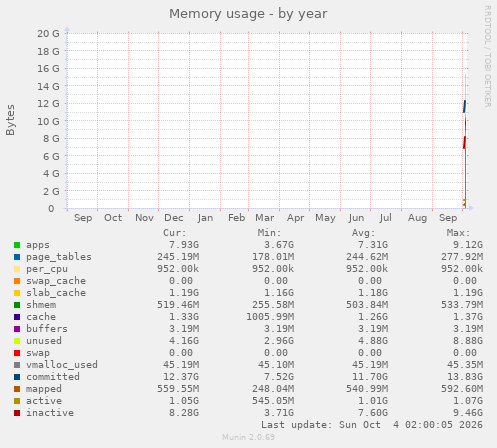This screenshot has width=497, height=448.
Task: Click the Max: column header
Action: click(458, 233)
